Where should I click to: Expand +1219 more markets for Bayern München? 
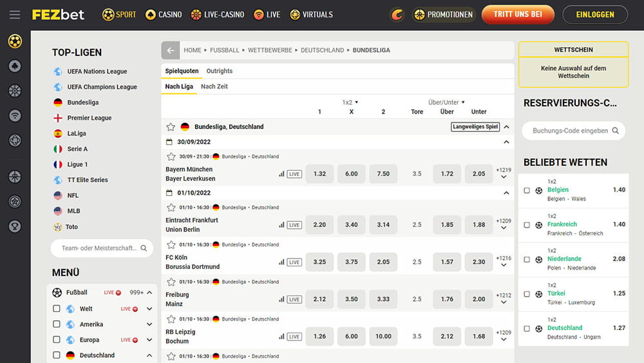[x=504, y=173]
